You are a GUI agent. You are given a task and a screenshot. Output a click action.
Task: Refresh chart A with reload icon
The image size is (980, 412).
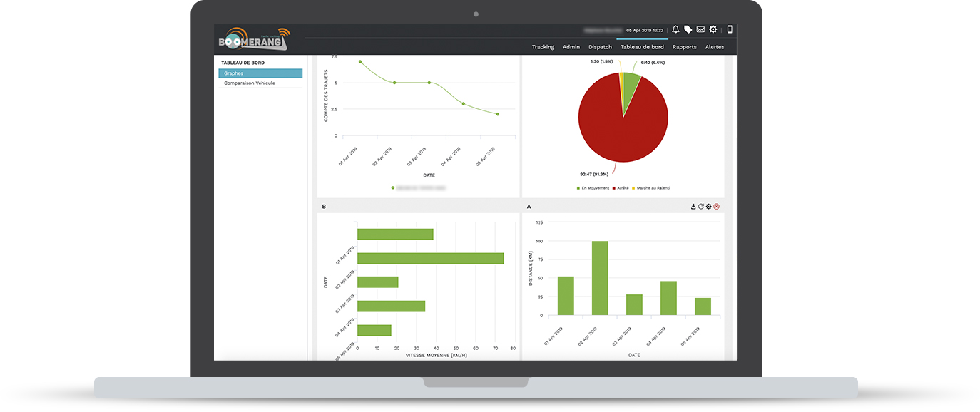pyautogui.click(x=701, y=207)
